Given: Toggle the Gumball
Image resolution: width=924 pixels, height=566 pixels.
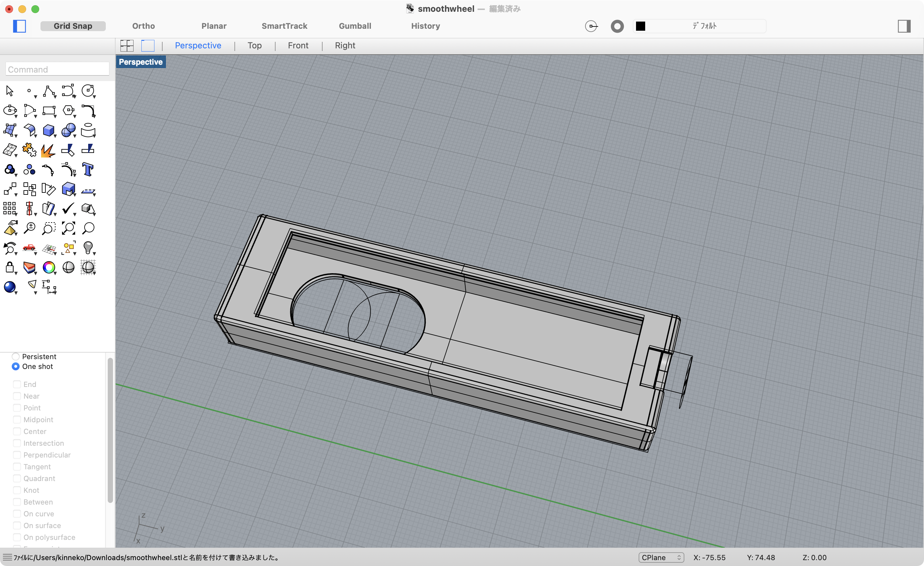Looking at the screenshot, I should pos(355,26).
